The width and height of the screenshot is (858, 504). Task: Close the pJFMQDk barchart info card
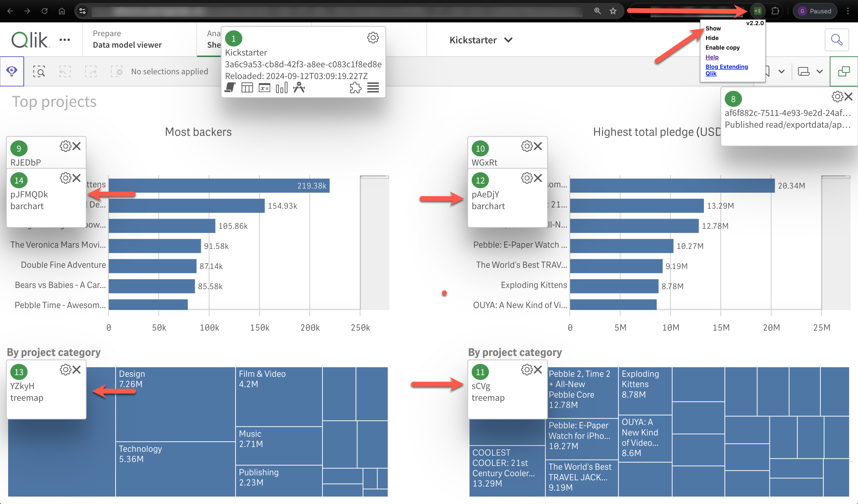click(77, 178)
